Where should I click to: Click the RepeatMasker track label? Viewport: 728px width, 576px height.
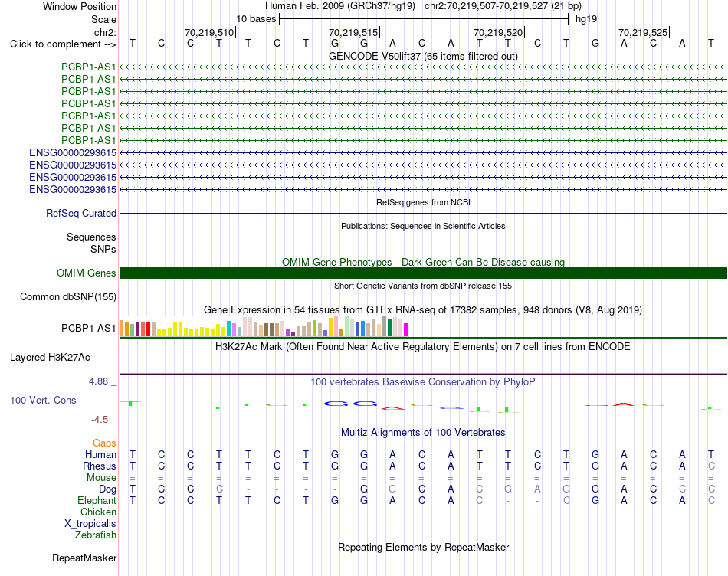[x=84, y=558]
